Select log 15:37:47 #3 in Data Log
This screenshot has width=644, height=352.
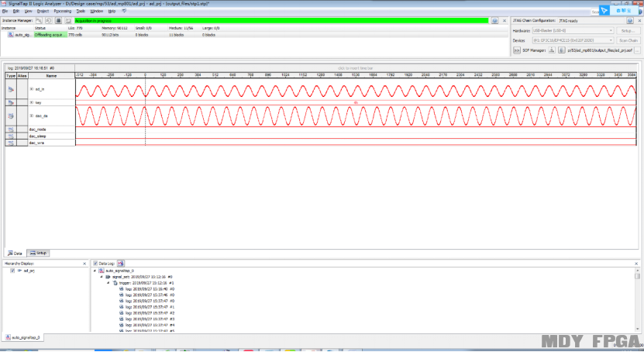(150, 319)
